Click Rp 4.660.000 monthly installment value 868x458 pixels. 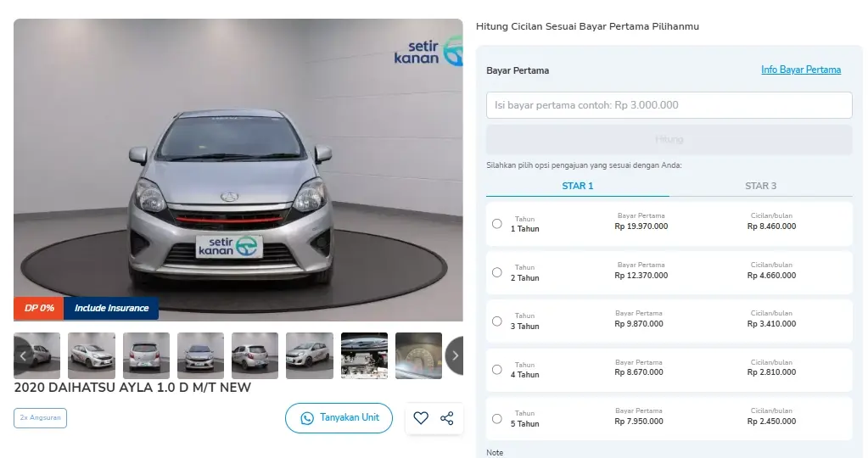point(771,275)
